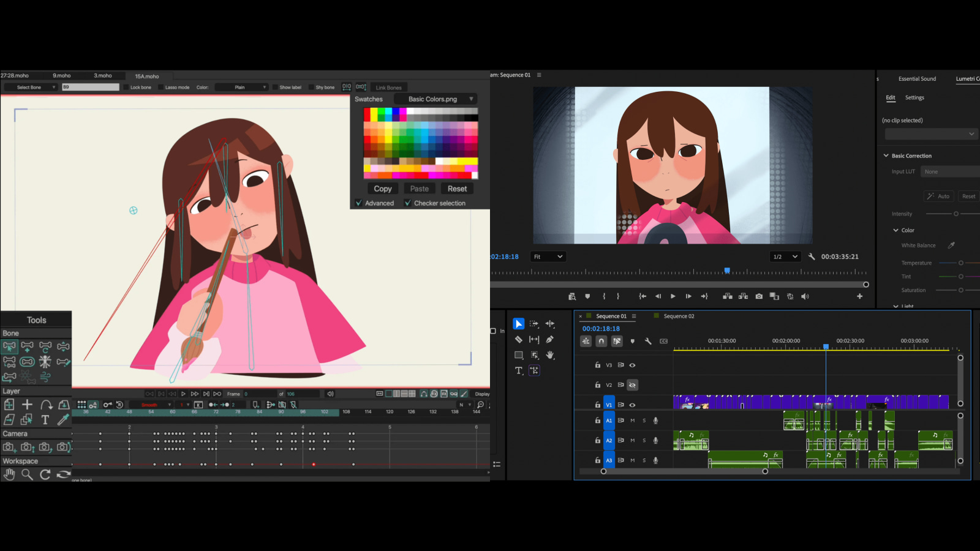The height and width of the screenshot is (551, 980).
Task: Open Program Monitor settings wrench
Action: pos(812,257)
